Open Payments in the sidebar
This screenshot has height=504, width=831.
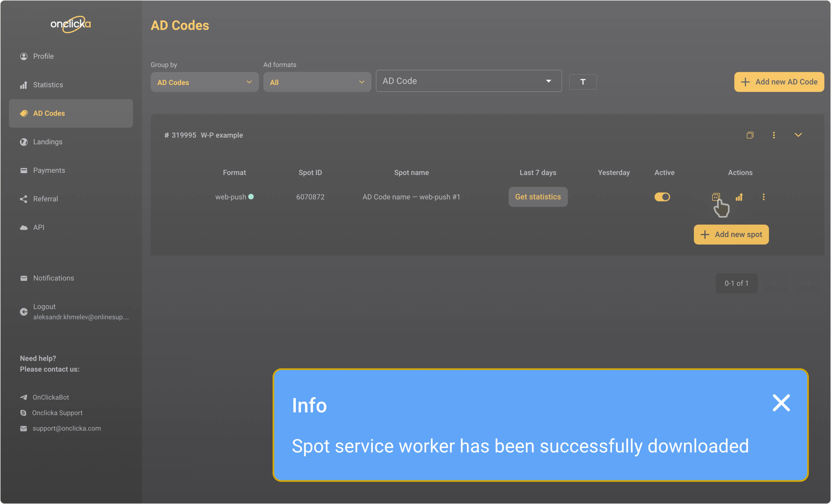[49, 171]
